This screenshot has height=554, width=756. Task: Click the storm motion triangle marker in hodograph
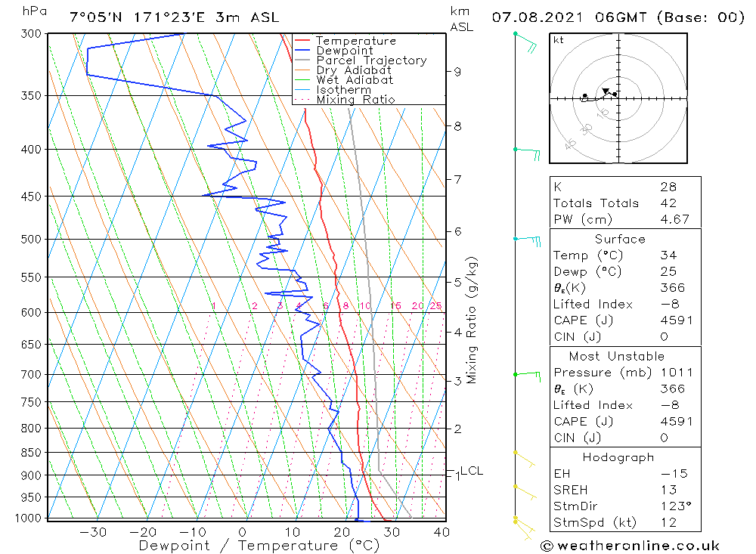tap(606, 91)
